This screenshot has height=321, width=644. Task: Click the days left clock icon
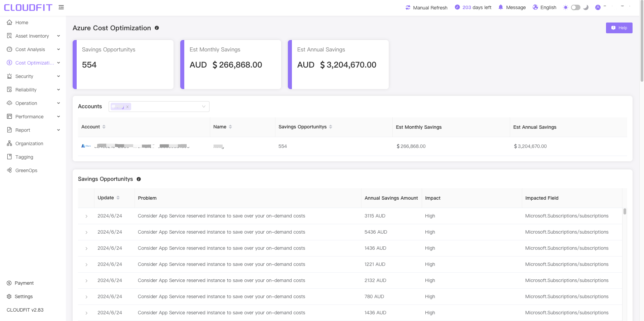457,7
